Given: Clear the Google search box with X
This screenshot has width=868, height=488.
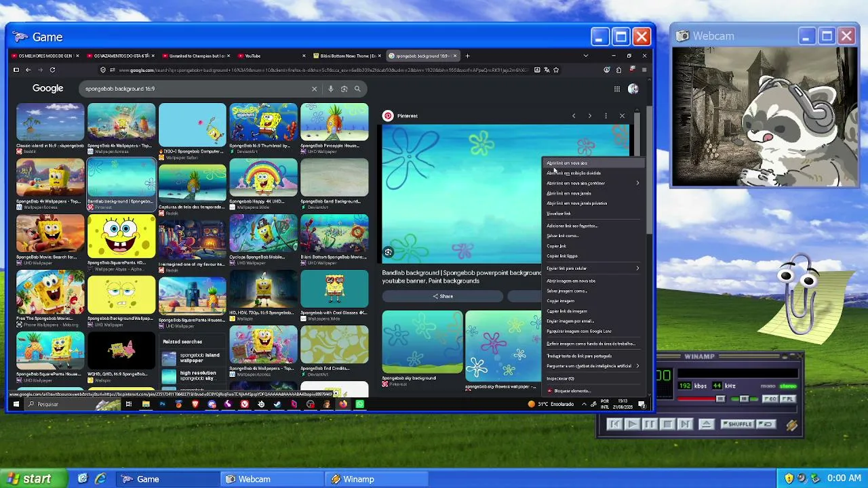Looking at the screenshot, I should coord(314,89).
